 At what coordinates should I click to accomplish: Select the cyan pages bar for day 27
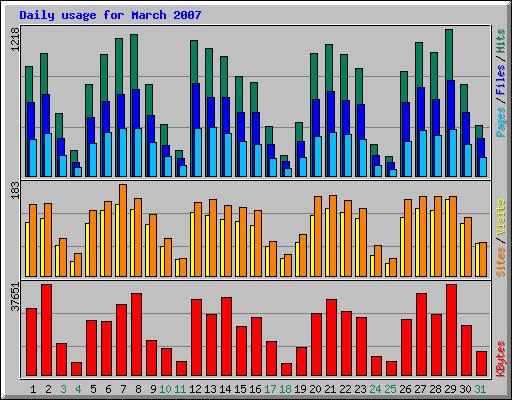[x=423, y=153]
